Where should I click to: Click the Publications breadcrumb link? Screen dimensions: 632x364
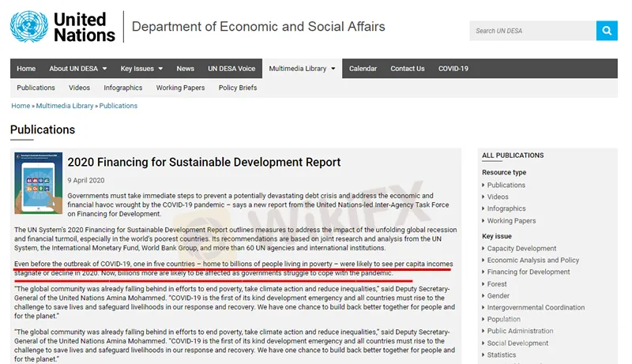tap(118, 106)
